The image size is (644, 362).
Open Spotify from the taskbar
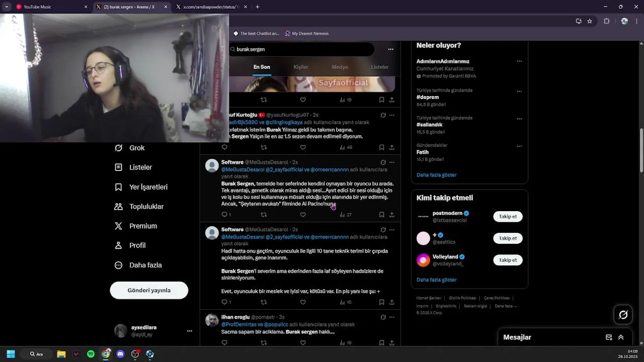coord(91,354)
